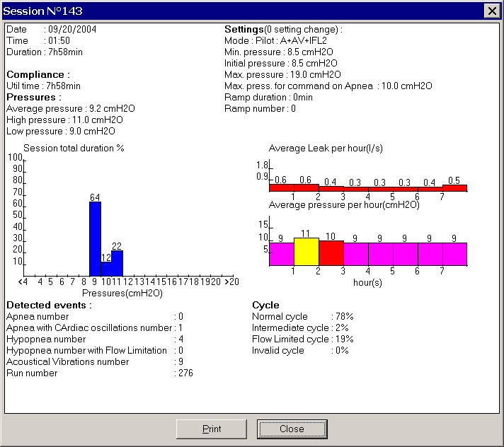This screenshot has width=504, height=447.
Task: Click the last magenta pressure bar after hour 7
Action: pyautogui.click(x=454, y=254)
